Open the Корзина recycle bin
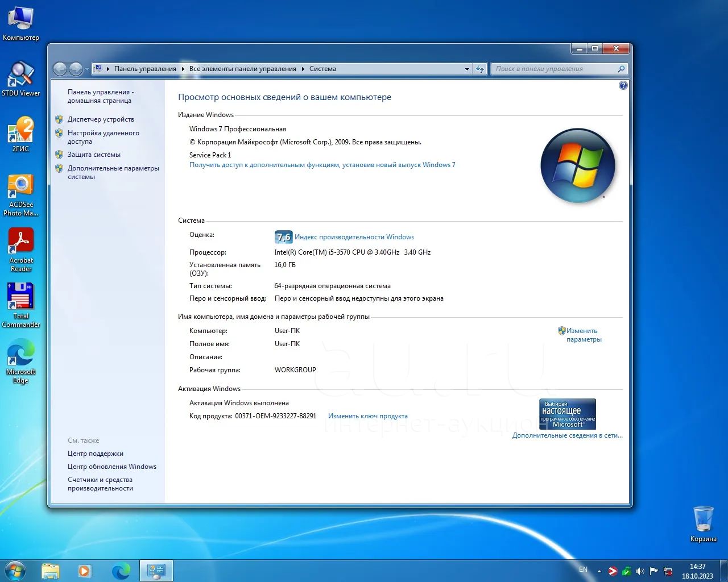The height and width of the screenshot is (582, 728). click(x=703, y=524)
